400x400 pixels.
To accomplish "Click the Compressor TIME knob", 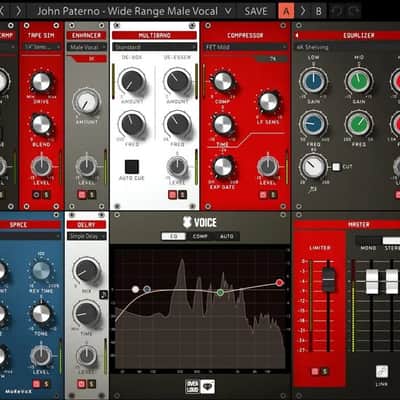I will point(223,124).
